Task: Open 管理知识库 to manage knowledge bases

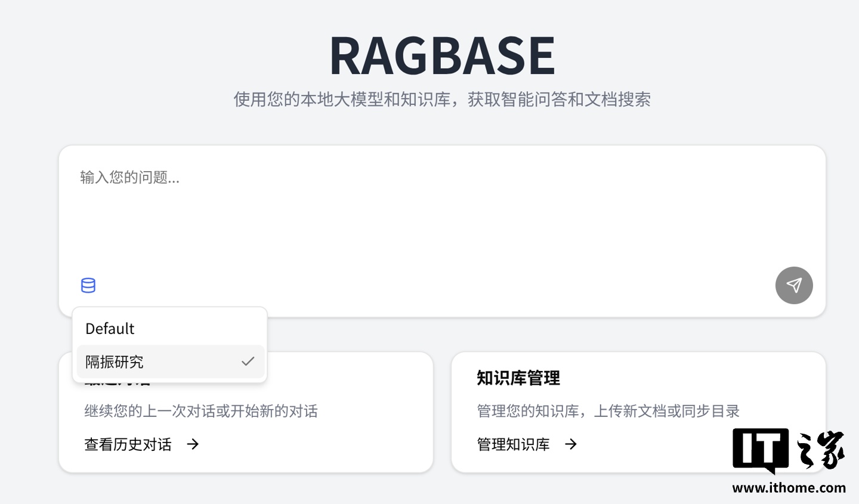Action: click(x=514, y=444)
